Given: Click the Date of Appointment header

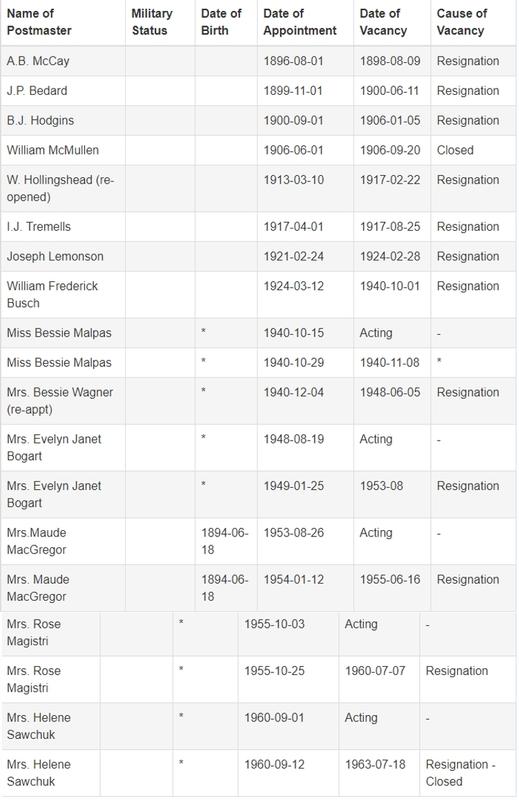Looking at the screenshot, I should coord(300,22).
